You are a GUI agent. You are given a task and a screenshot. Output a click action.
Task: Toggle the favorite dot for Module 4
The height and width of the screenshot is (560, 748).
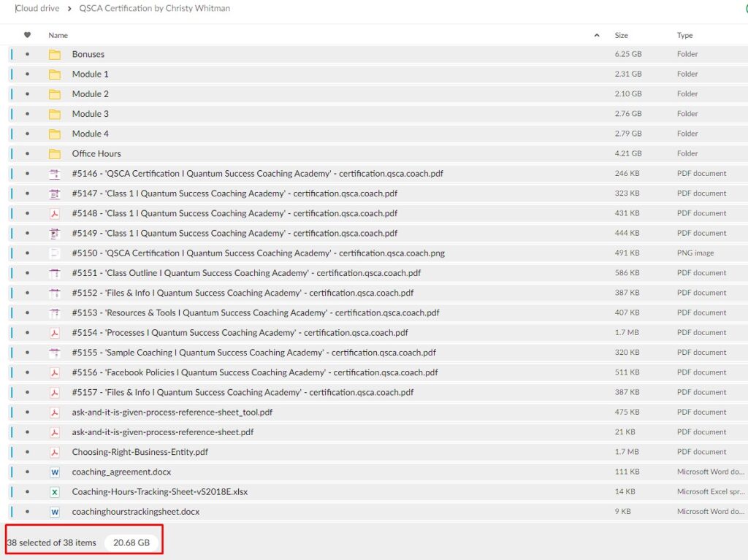28,134
